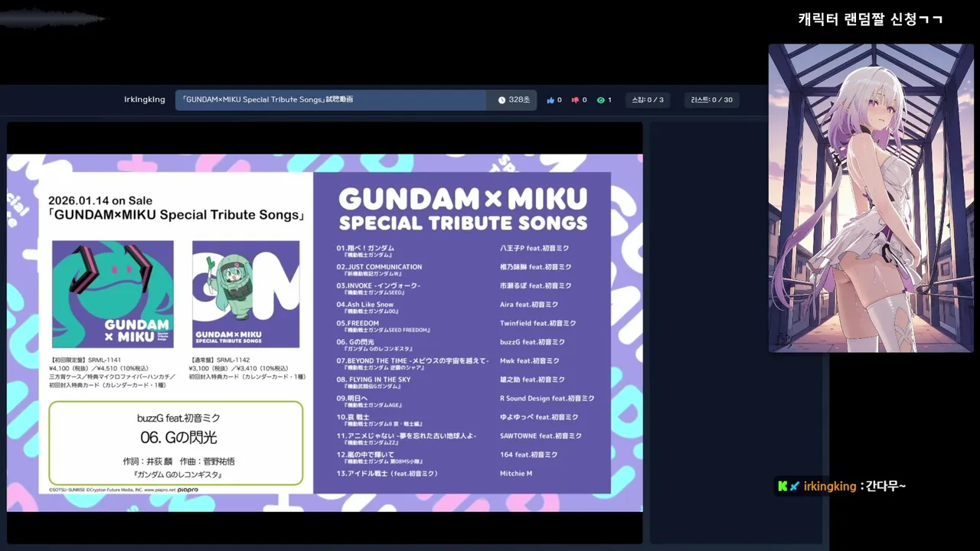The height and width of the screenshot is (551, 980).
Task: Click the 作詞:井荻 麟 作曲:菅野祐悟 credits line
Action: tap(178, 461)
